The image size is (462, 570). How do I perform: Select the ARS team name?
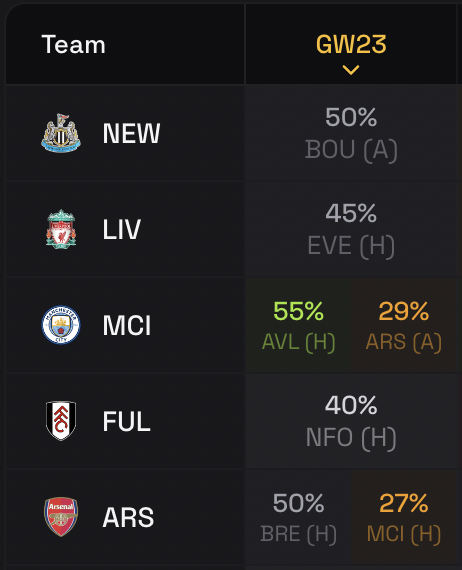pos(128,517)
